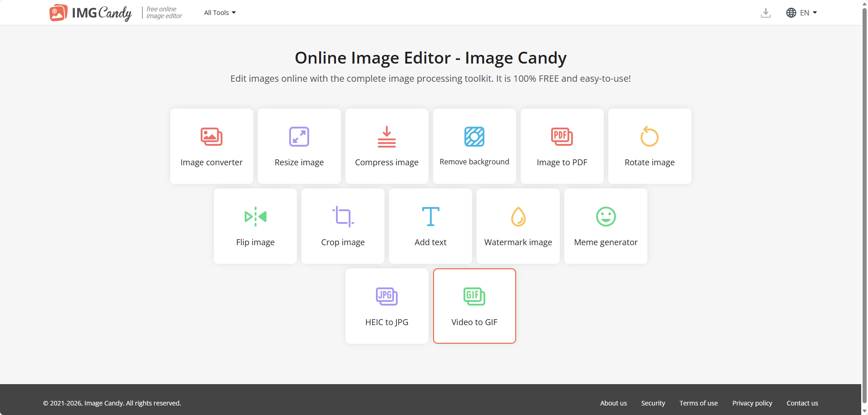Open the HEIC to JPG icon
Screen dimensions: 868x415
click(x=387, y=296)
